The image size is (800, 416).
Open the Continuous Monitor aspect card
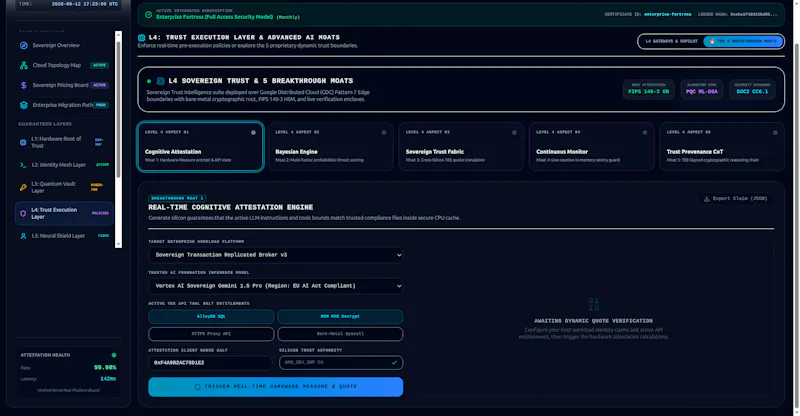point(592,146)
